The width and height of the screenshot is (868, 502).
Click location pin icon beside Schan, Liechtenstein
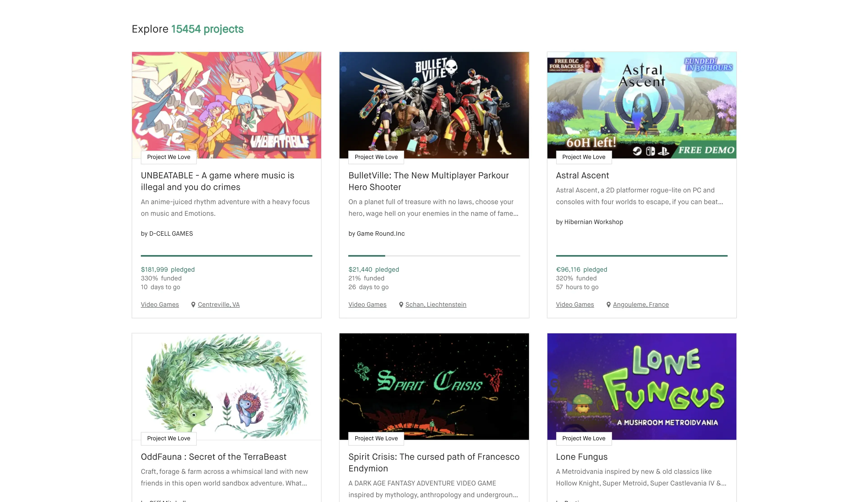401,305
